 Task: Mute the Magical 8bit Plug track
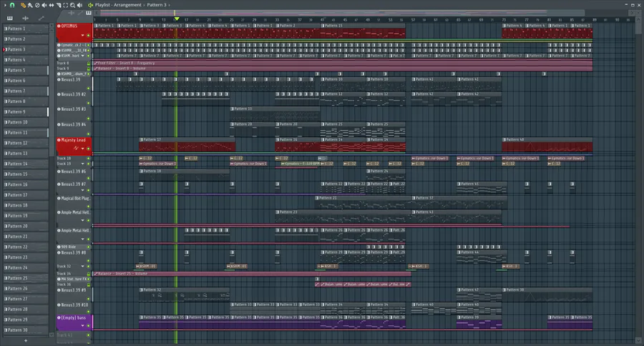[x=88, y=207]
